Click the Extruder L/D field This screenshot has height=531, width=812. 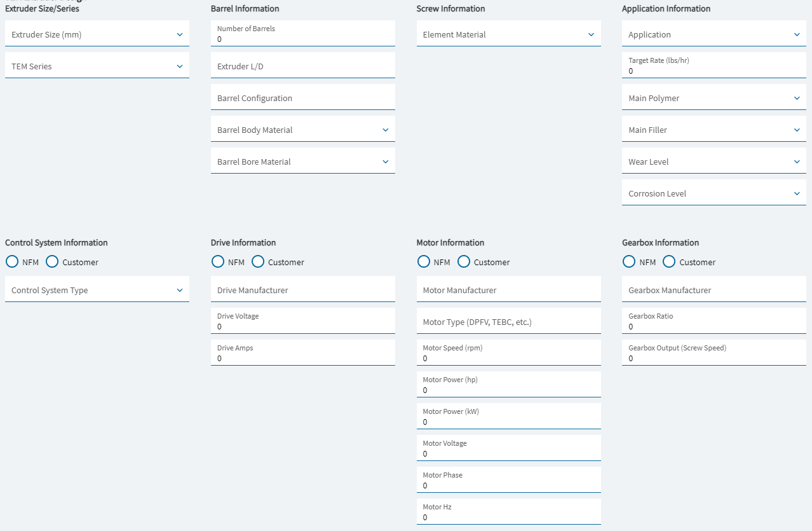(x=302, y=66)
